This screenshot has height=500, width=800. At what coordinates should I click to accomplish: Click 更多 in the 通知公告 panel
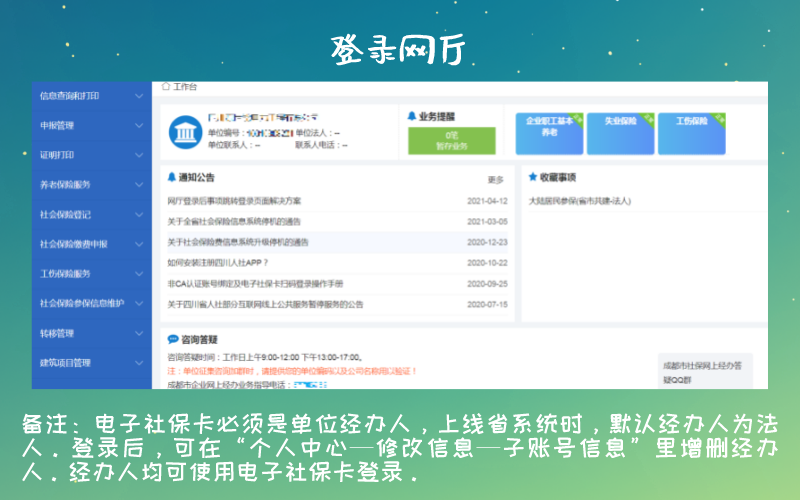[495, 180]
